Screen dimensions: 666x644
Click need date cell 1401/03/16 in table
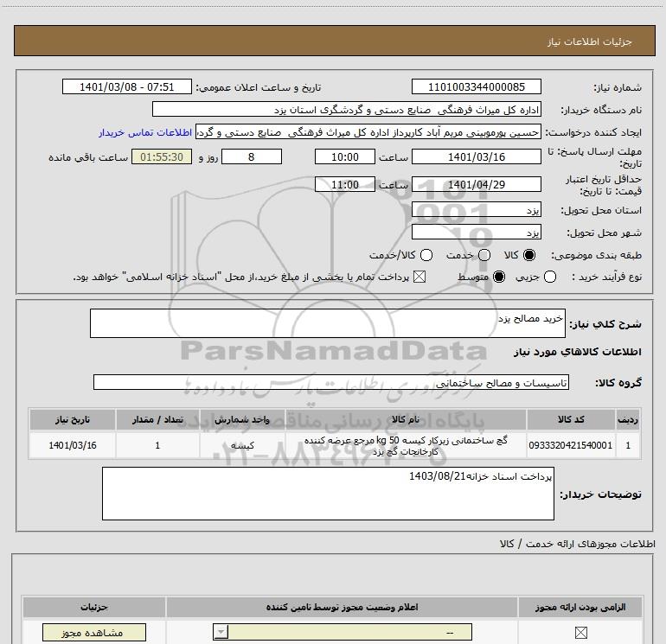(72, 445)
